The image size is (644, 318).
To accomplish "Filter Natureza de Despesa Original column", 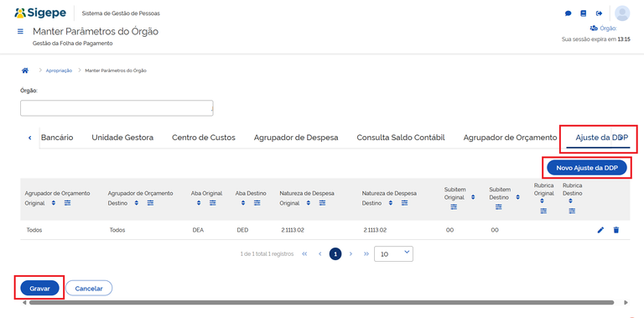I will [322, 203].
